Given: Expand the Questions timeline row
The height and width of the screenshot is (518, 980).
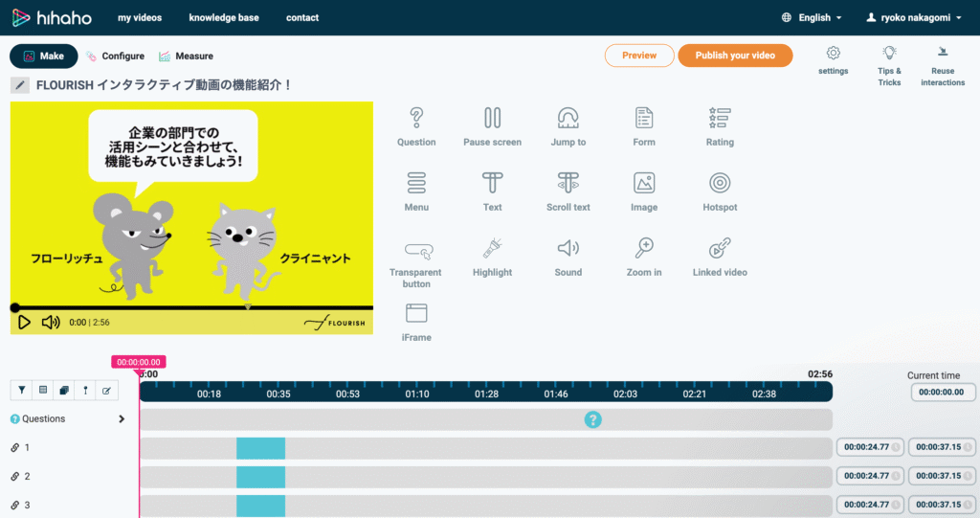Looking at the screenshot, I should 122,419.
